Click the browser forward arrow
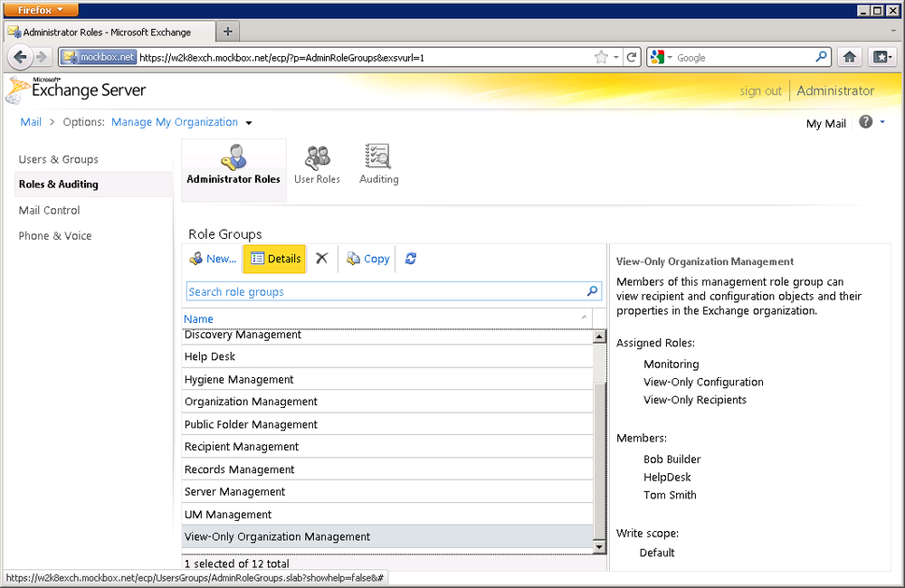Image resolution: width=905 pixels, height=588 pixels. [42, 57]
